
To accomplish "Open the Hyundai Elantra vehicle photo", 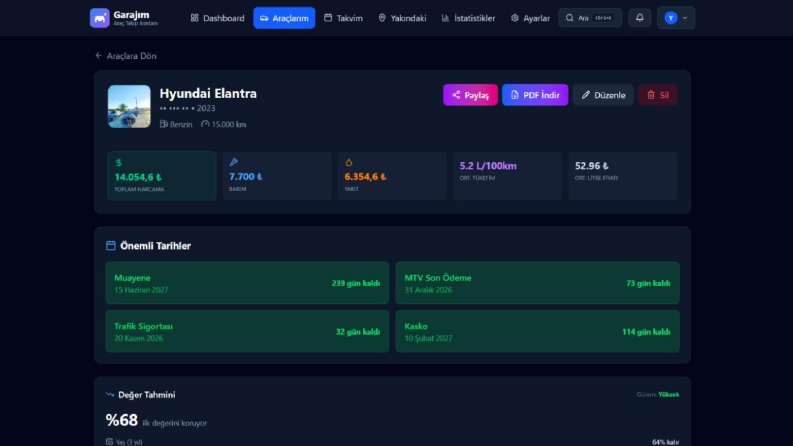I will point(129,106).
